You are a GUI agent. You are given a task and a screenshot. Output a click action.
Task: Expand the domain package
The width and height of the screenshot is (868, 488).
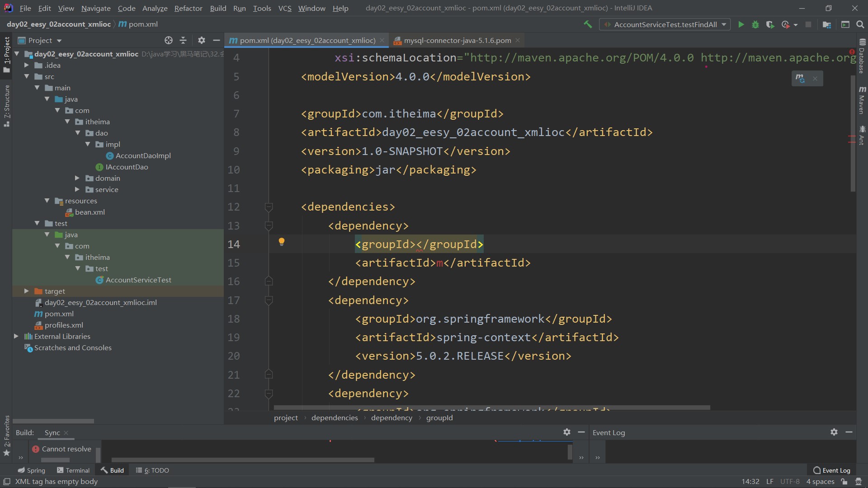point(77,178)
